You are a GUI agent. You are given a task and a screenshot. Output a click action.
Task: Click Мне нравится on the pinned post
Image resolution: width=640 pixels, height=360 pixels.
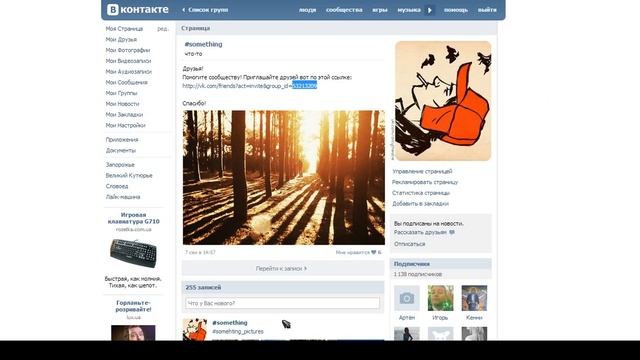point(352,253)
